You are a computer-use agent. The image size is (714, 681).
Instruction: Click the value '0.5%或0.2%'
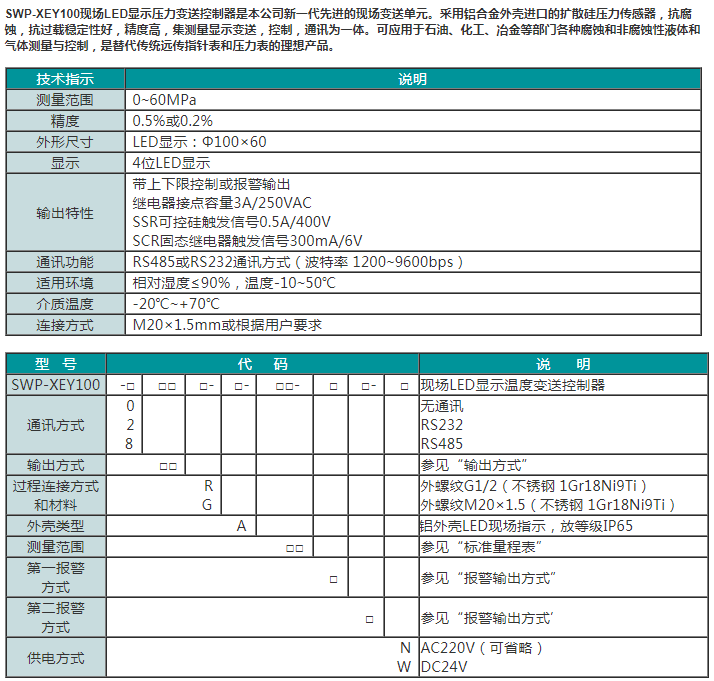tap(173, 121)
